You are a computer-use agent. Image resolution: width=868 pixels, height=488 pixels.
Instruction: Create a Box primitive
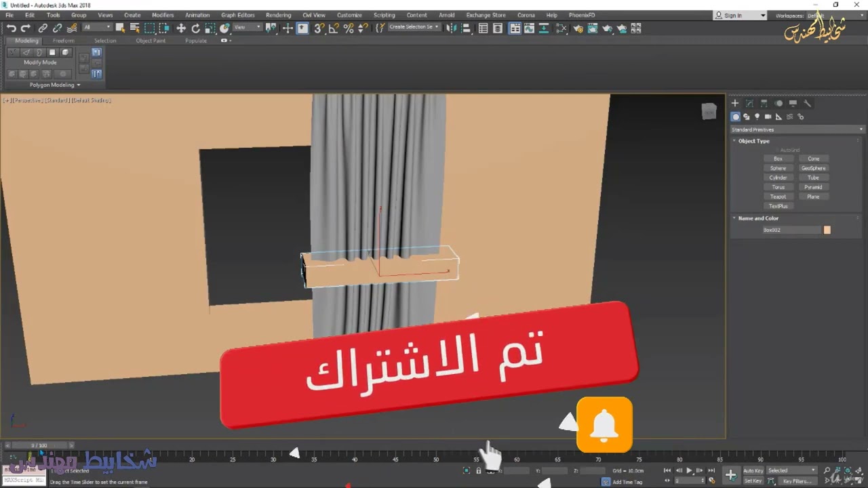(x=778, y=159)
